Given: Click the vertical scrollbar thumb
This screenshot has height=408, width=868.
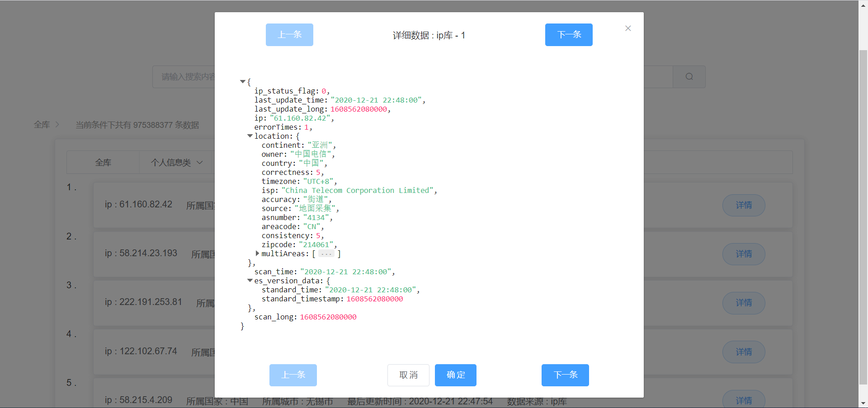Looking at the screenshot, I should (863, 217).
